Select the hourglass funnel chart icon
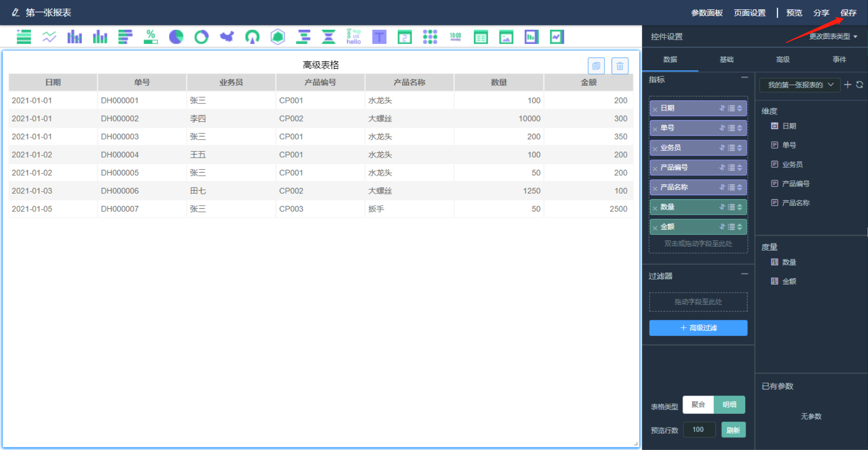Viewport: 868px width, 450px height. point(329,37)
